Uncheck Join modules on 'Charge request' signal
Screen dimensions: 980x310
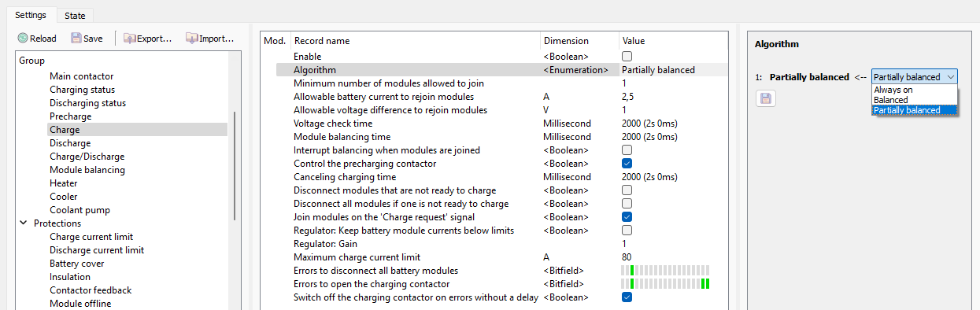627,217
